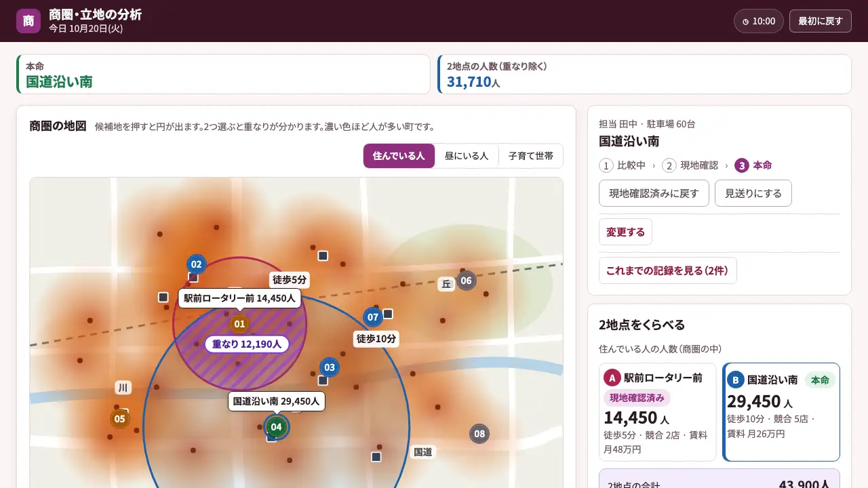Select the 国道沿い南 comparison card

click(x=781, y=412)
